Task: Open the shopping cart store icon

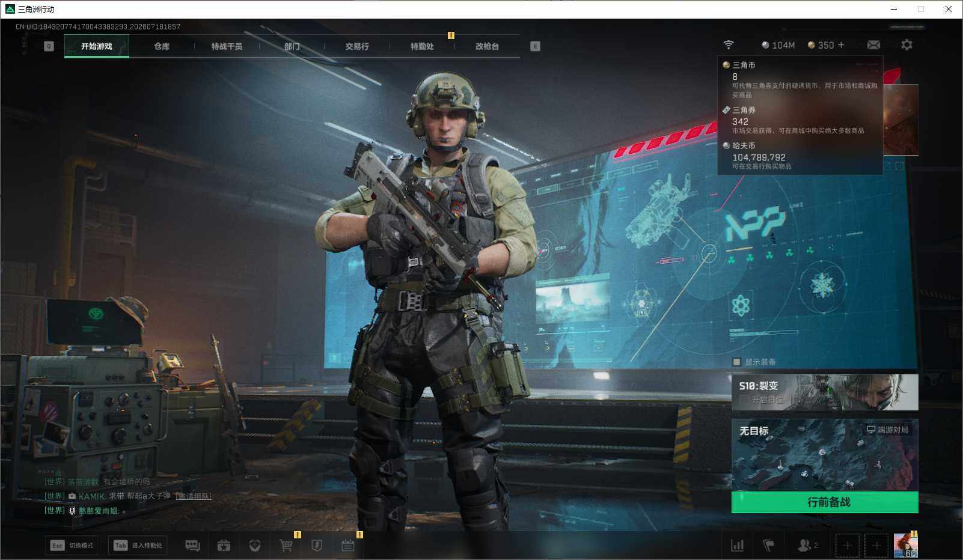Action: [286, 546]
